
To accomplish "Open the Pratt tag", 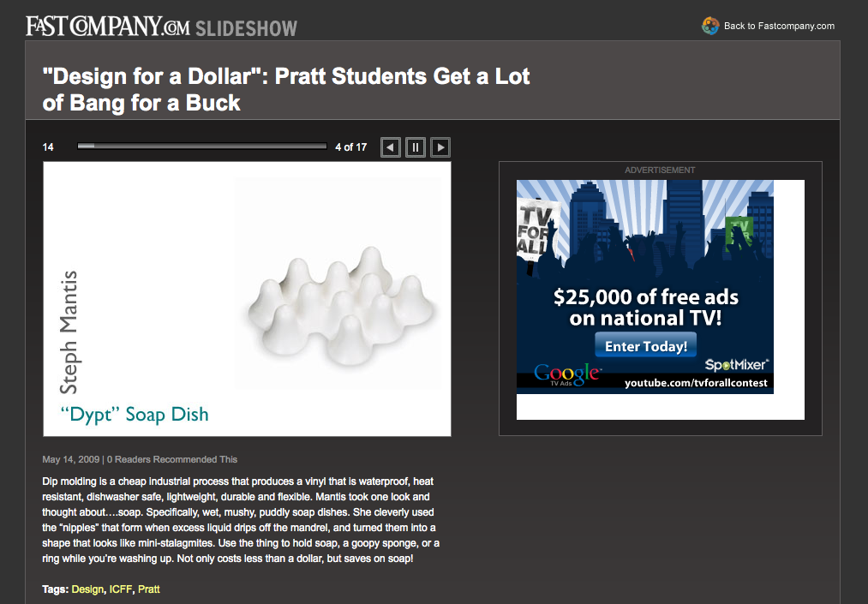I will [x=149, y=589].
